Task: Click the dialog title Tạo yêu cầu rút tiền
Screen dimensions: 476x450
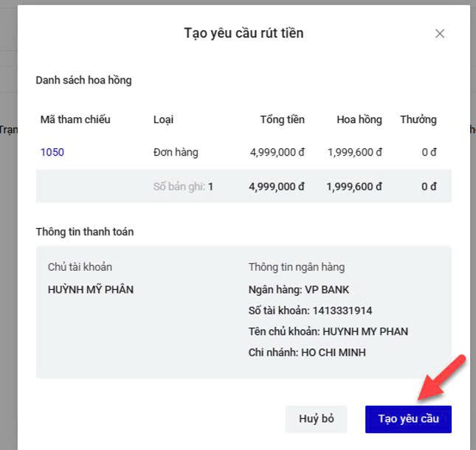Action: coord(244,33)
